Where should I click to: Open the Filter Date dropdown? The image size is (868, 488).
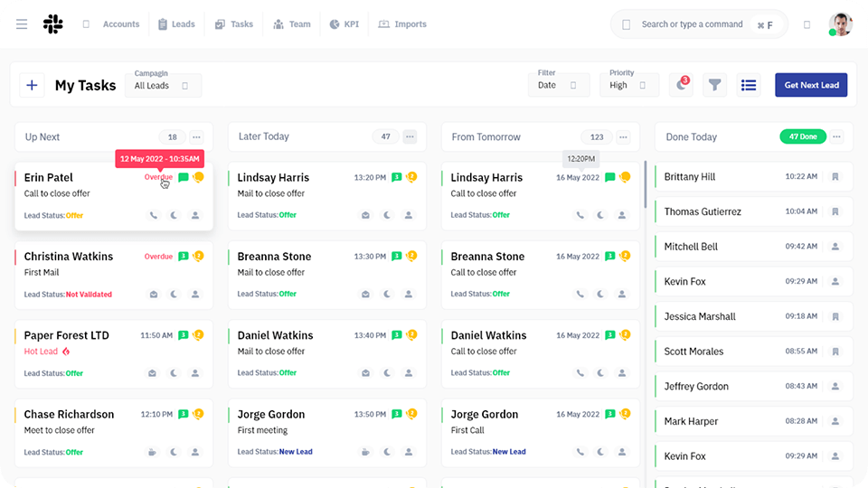coord(559,85)
